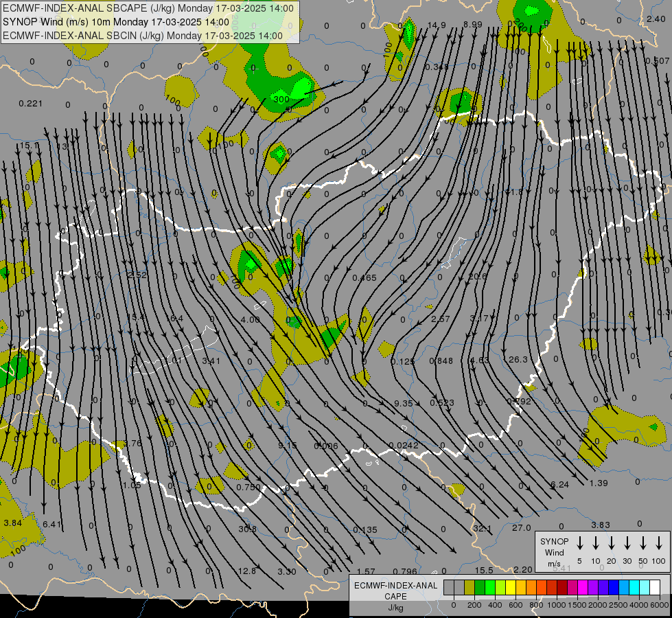Click the 2.57 value on the map

point(441,319)
